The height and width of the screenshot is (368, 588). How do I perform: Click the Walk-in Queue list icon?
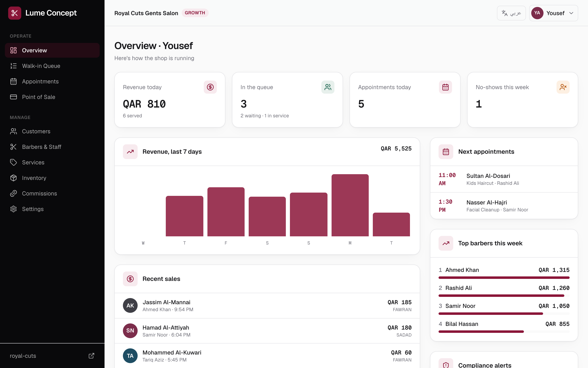tap(13, 66)
